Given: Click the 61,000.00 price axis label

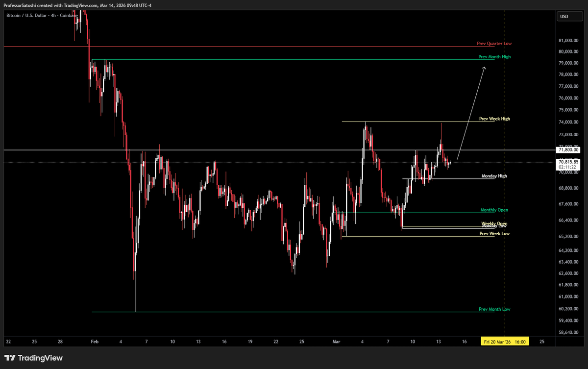Looking at the screenshot, I should pos(568,297).
